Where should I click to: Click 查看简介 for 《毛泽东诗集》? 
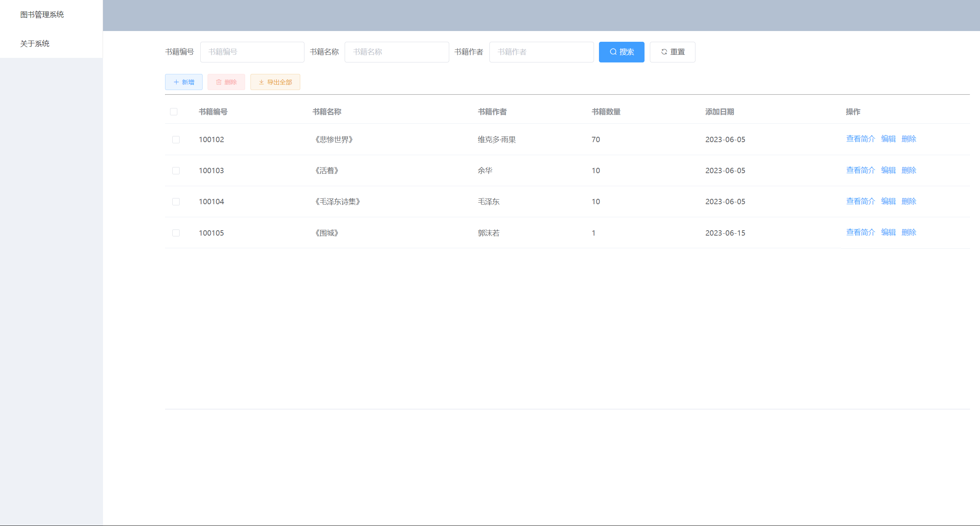tap(861, 201)
